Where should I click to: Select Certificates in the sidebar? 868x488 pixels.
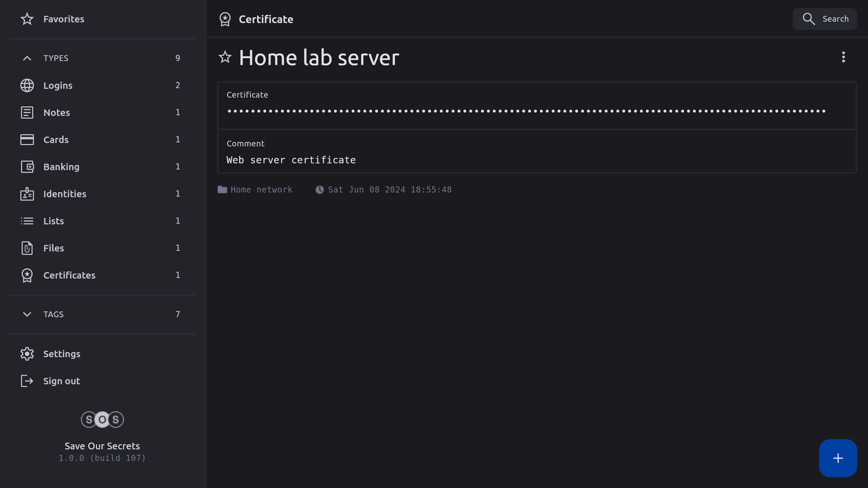click(69, 275)
